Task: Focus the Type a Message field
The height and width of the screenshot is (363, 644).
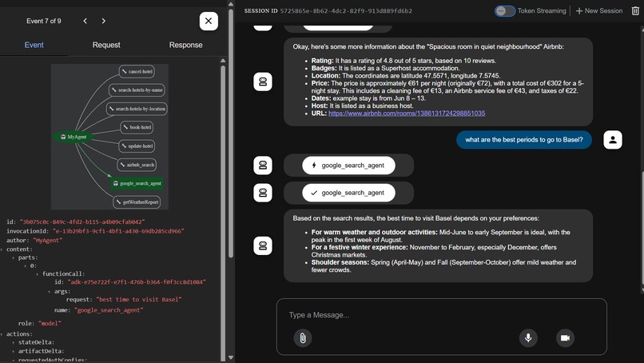Action: 442,315
